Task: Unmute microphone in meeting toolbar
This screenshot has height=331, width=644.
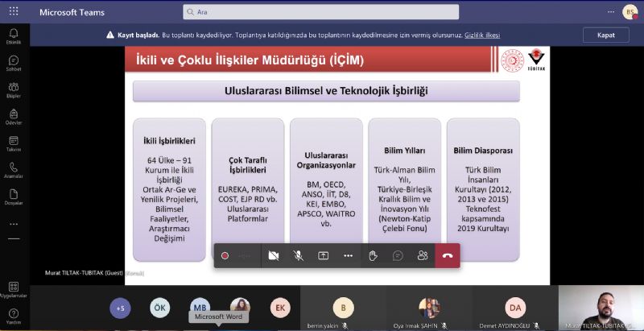Action: click(x=298, y=256)
